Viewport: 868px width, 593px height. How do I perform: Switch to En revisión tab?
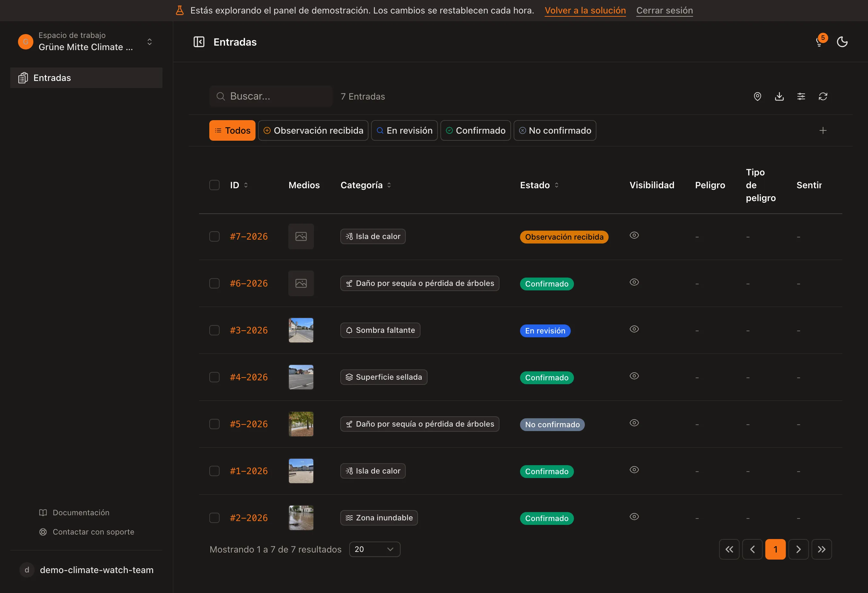[404, 130]
